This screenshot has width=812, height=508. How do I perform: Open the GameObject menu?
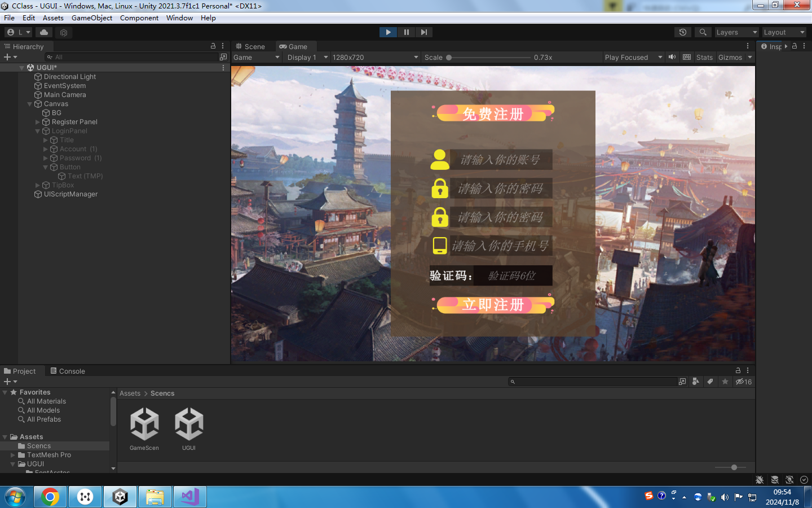point(92,17)
